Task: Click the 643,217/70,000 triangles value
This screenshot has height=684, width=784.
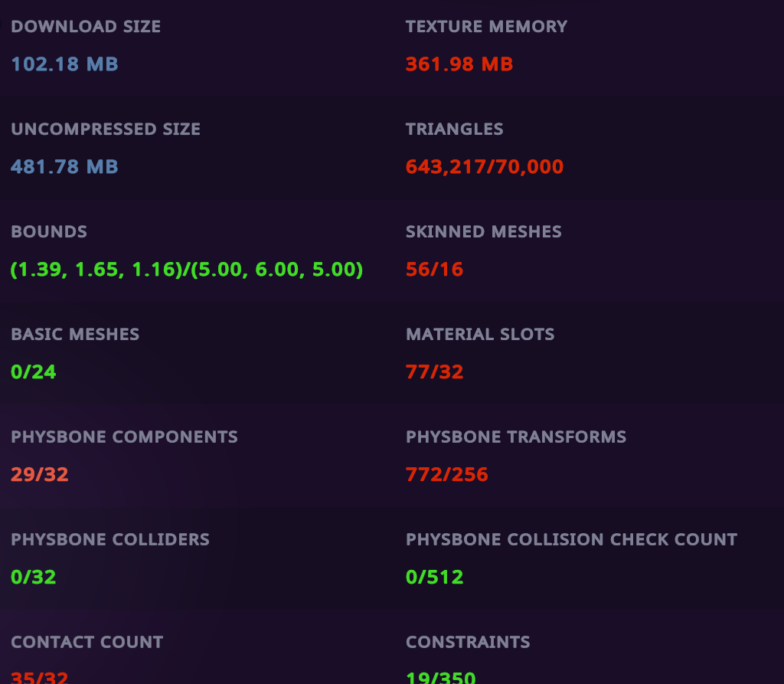Action: coord(485,167)
